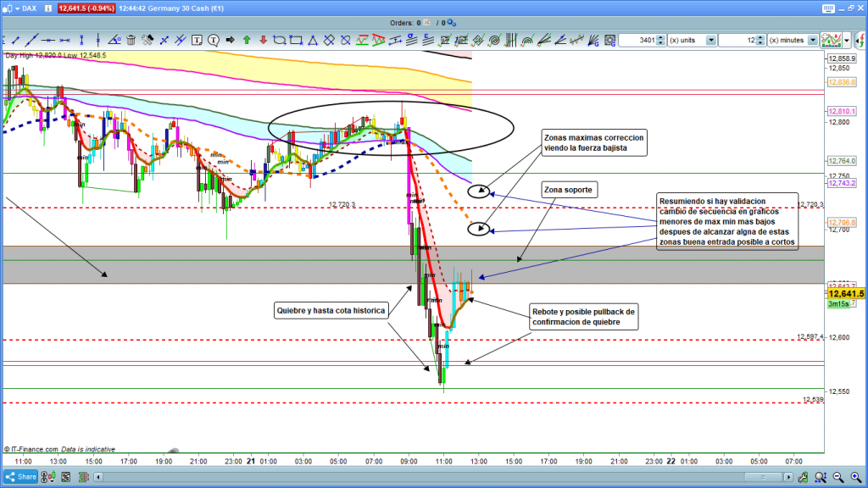Image resolution: width=868 pixels, height=488 pixels.
Task: Select the rectangle drawing tool
Action: click(x=296, y=40)
